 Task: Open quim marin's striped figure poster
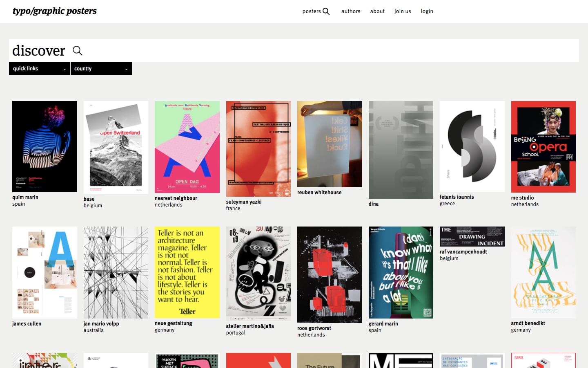click(45, 146)
